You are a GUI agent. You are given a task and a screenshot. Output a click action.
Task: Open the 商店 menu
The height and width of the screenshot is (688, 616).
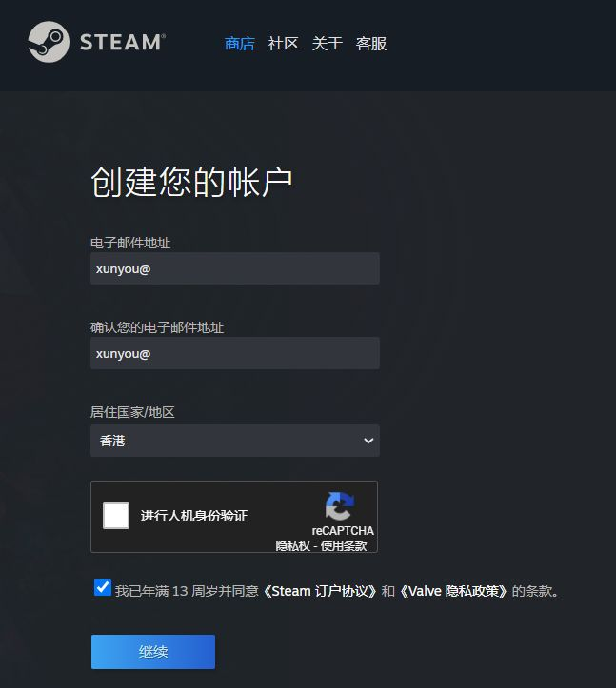tap(239, 44)
